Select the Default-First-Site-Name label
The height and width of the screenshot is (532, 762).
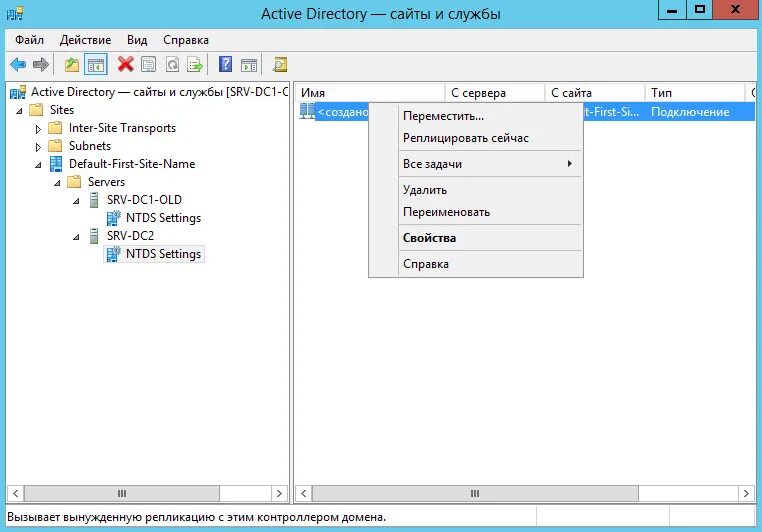click(x=132, y=164)
